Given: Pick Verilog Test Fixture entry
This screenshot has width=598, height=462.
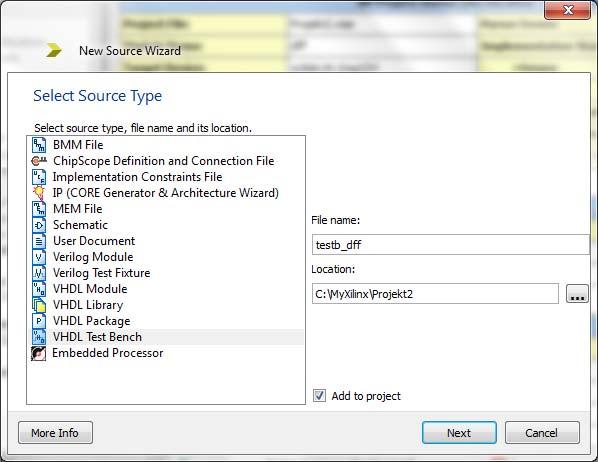Looking at the screenshot, I should click(101, 273).
